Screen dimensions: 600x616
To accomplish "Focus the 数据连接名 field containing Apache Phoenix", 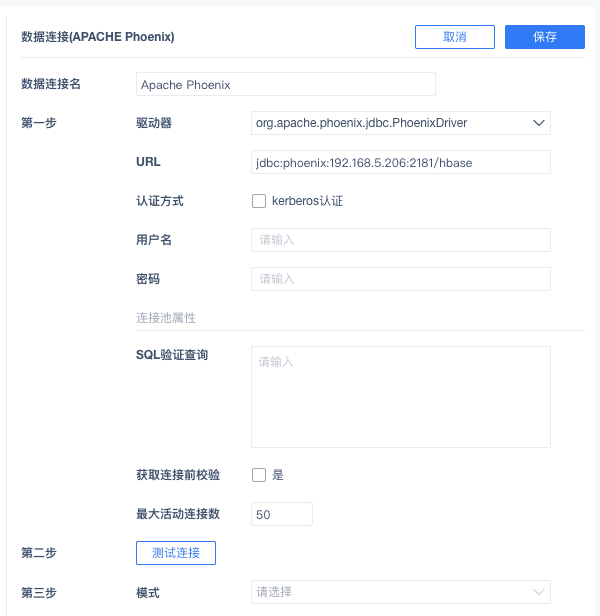I will 286,84.
